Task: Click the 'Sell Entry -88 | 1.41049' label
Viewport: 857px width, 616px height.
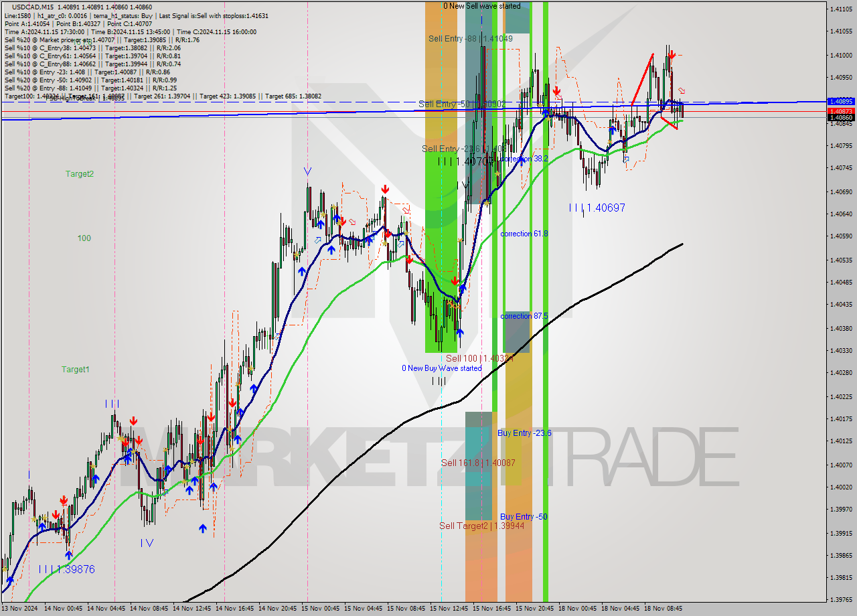Action: pos(471,39)
